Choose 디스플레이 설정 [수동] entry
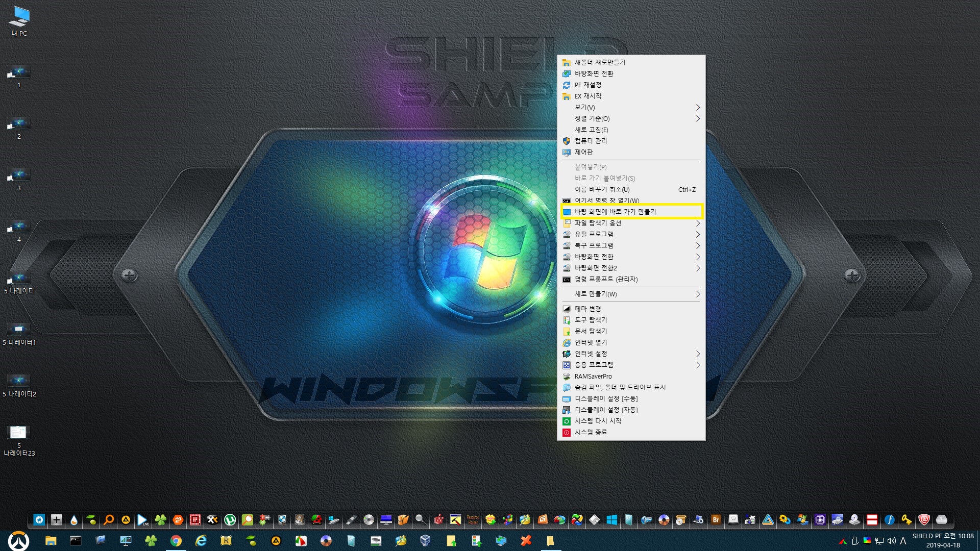Image resolution: width=980 pixels, height=551 pixels. tap(631, 398)
